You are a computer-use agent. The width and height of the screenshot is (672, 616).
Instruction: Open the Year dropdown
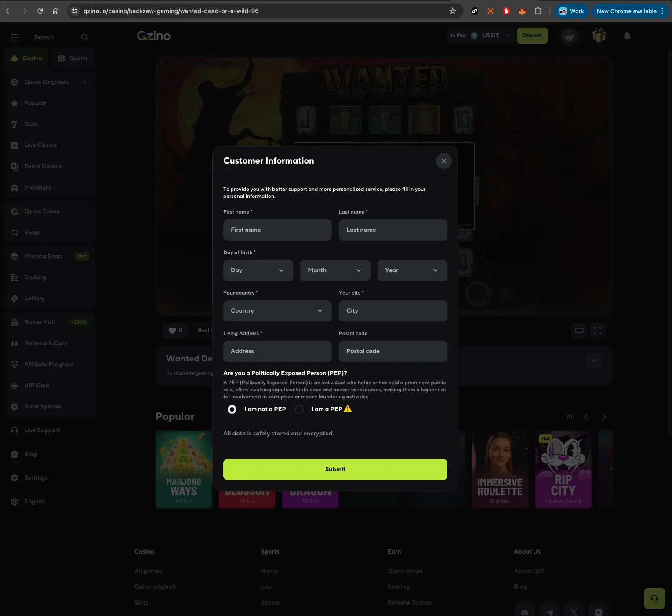pyautogui.click(x=412, y=270)
